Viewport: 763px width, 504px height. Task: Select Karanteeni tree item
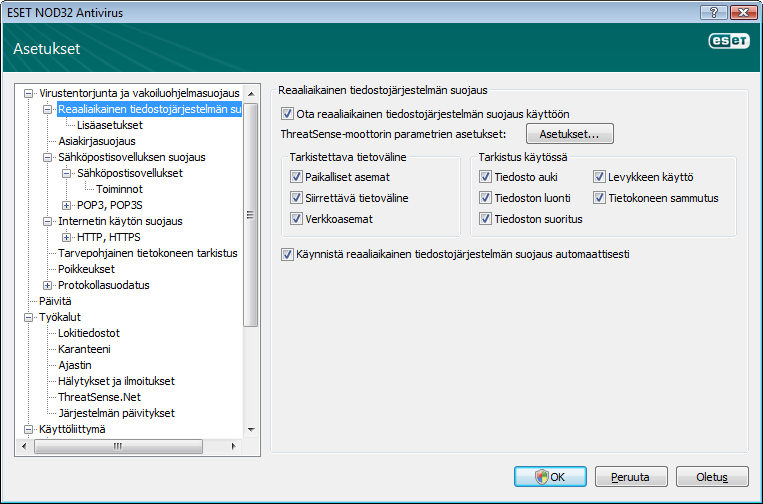(84, 349)
